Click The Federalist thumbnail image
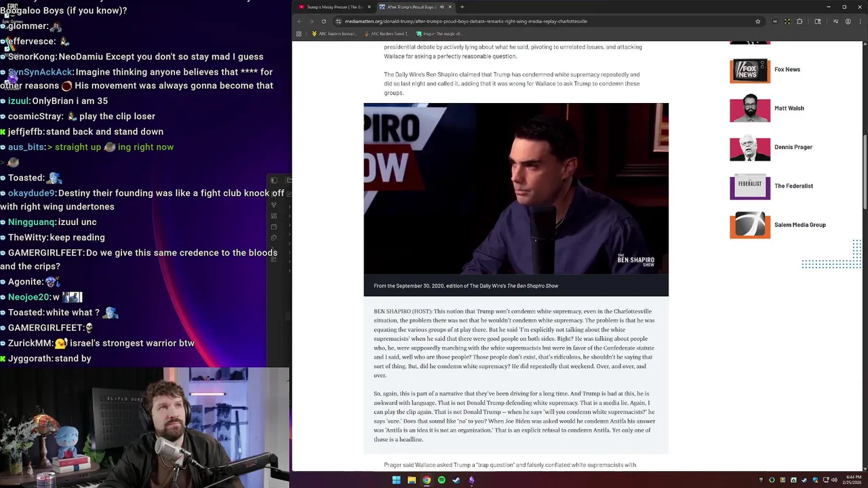Image resolution: width=868 pixels, height=488 pixels. 750,187
